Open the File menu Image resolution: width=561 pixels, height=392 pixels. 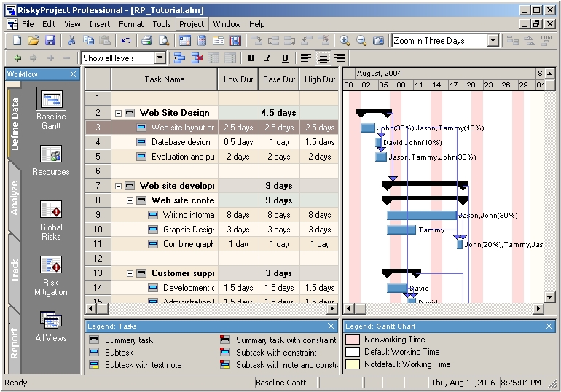pos(28,24)
